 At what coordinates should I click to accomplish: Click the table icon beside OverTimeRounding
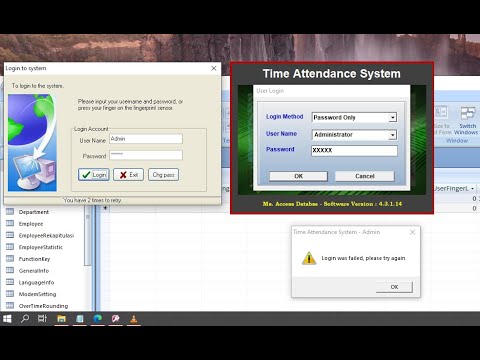(x=10, y=305)
